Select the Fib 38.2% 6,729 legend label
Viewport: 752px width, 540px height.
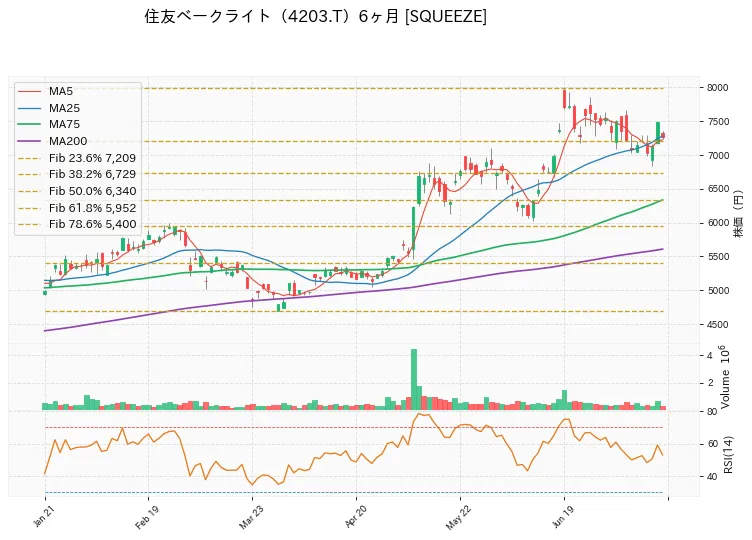point(92,174)
